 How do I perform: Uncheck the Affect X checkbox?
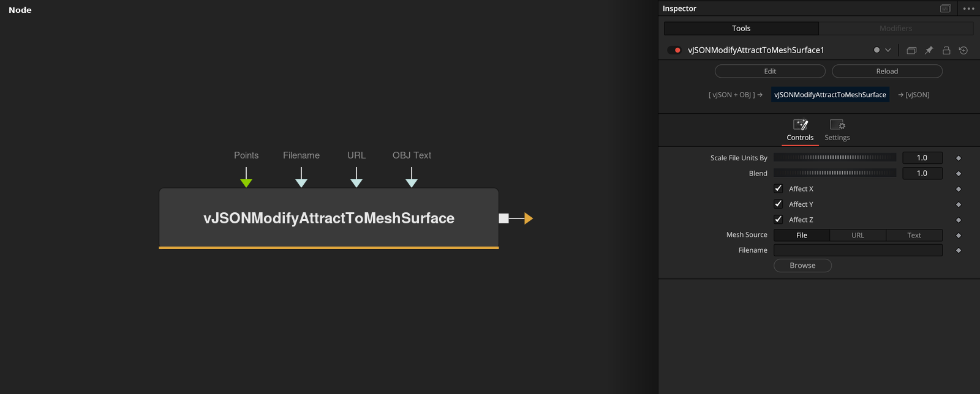pos(778,188)
